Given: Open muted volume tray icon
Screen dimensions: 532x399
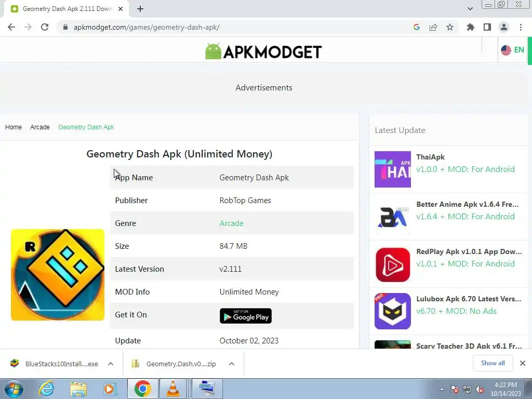Looking at the screenshot, I should 480,389.
